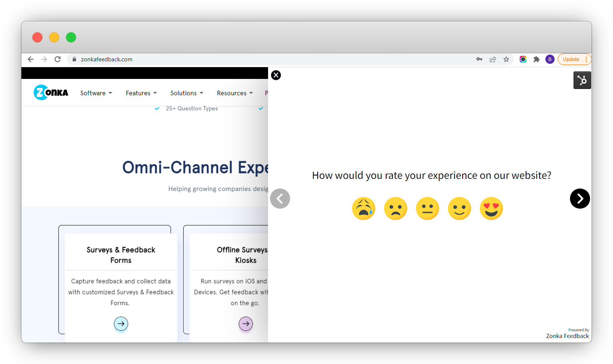
Task: Click the Zonka logo in the navbar
Action: (x=50, y=92)
